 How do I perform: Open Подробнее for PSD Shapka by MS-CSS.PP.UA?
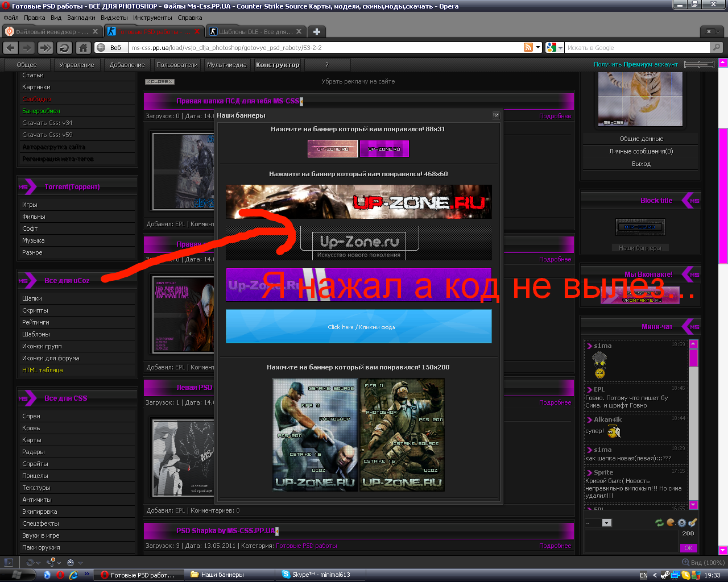click(555, 546)
